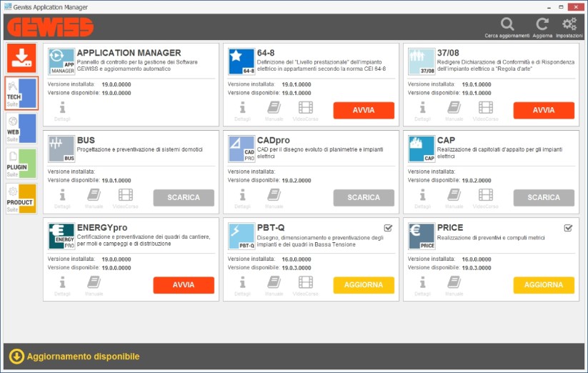Click the GEWISS logo
This screenshot has height=373, width=588.
[50, 27]
